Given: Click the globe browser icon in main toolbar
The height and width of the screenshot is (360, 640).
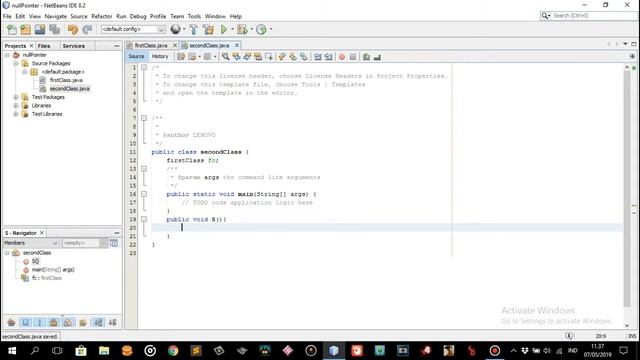Looking at the screenshot, I should coord(176,29).
